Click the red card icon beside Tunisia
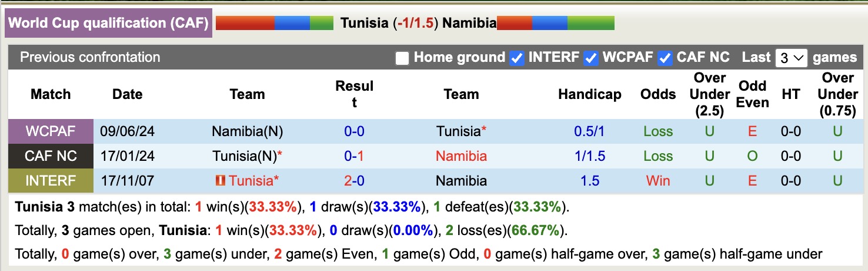This screenshot has height=271, width=868. click(x=221, y=180)
